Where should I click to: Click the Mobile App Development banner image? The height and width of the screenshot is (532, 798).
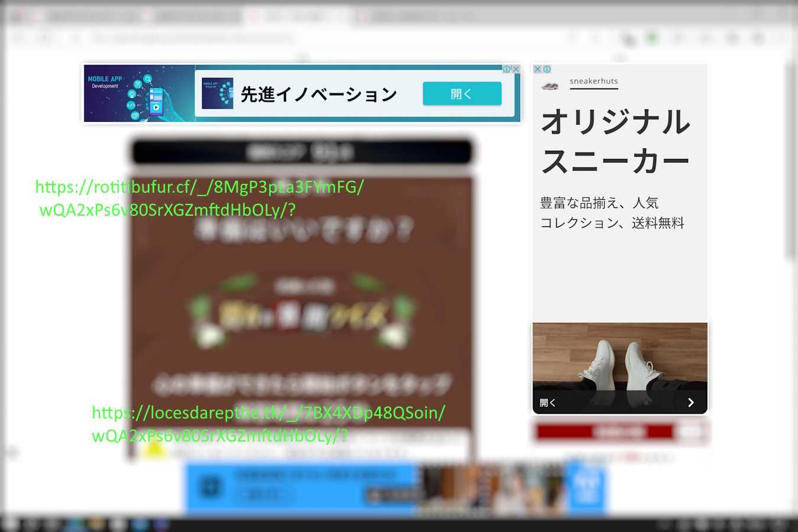click(139, 93)
